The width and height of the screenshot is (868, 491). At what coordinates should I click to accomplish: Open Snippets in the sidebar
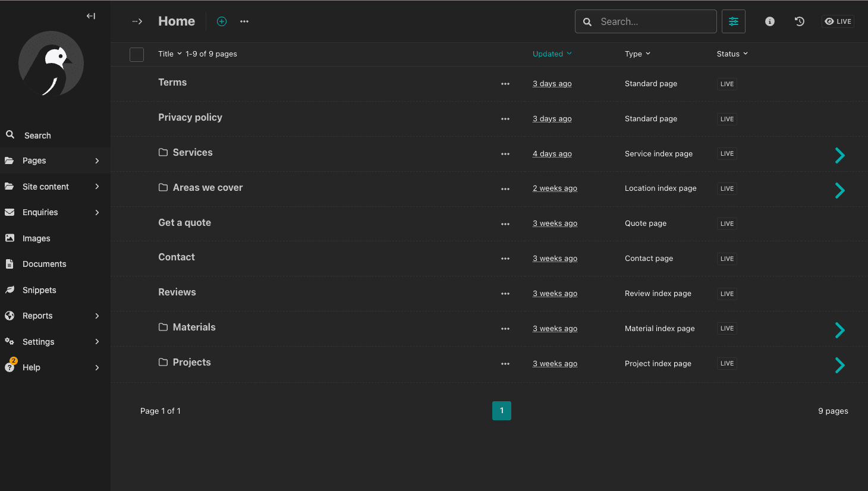(x=55, y=290)
